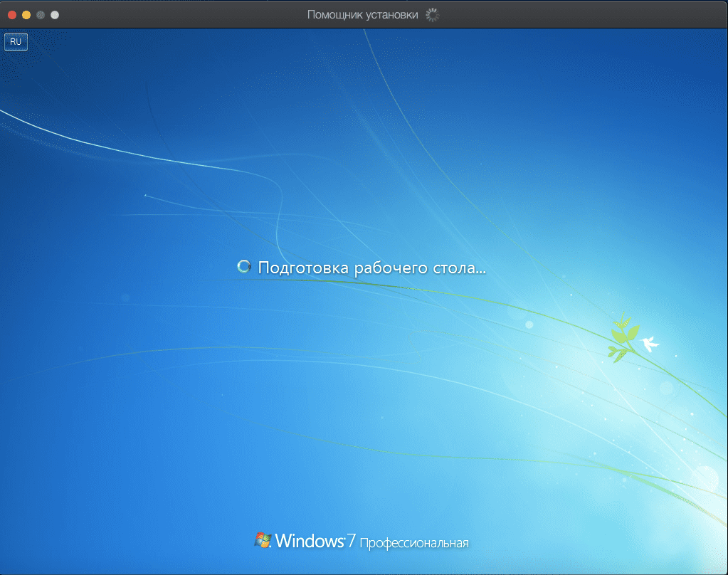Click the 'Подготовка рабочего стола...' message
Viewport: 728px width, 575px height.
click(x=372, y=268)
